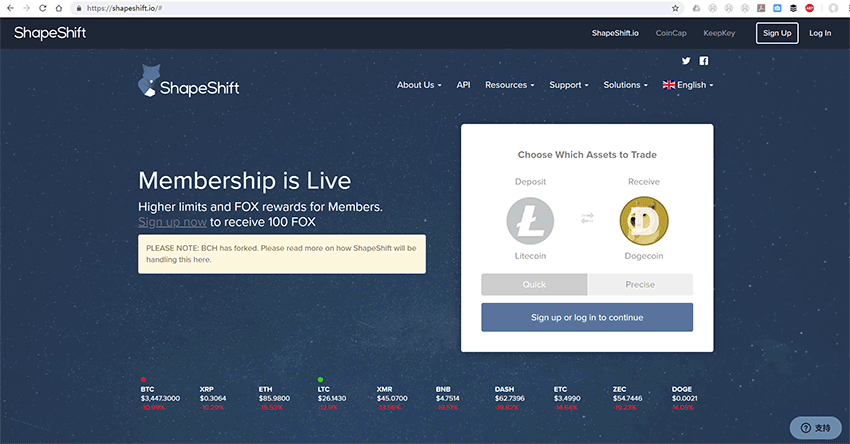The width and height of the screenshot is (850, 444).
Task: Open the browser home icon
Action: click(x=59, y=8)
